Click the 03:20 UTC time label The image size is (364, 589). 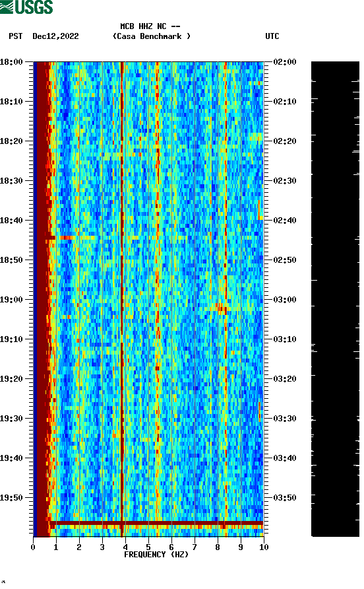point(285,379)
